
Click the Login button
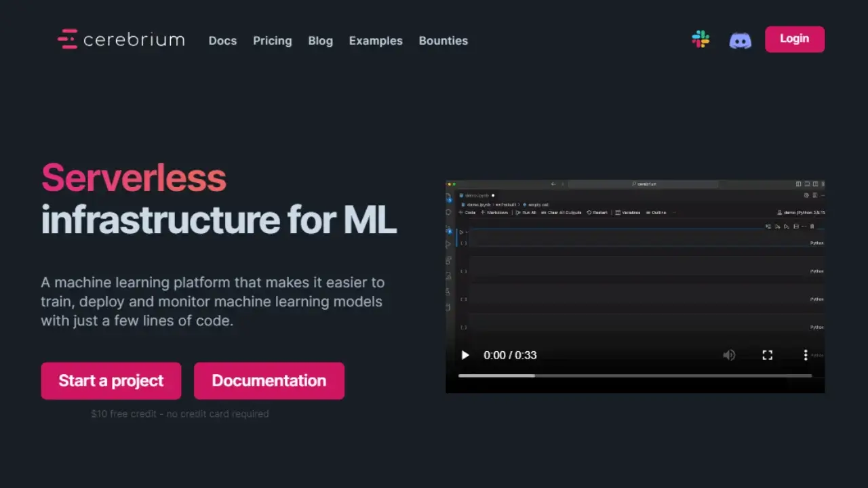click(795, 39)
